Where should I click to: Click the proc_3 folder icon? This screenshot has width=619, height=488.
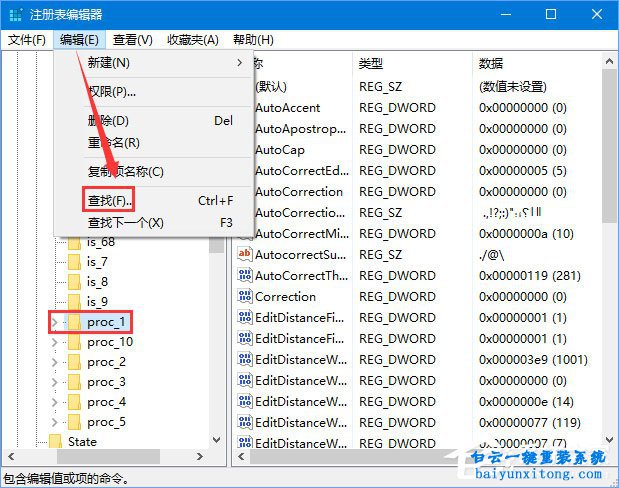75,382
